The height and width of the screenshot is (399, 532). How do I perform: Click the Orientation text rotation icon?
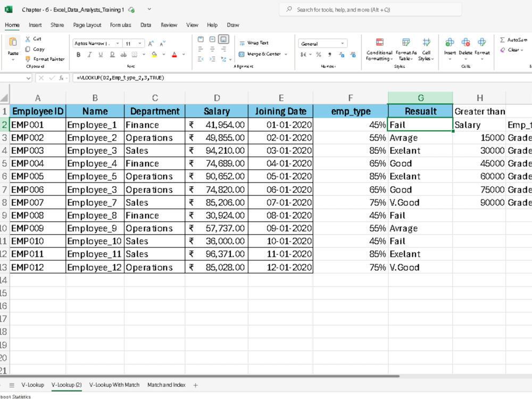click(x=223, y=60)
